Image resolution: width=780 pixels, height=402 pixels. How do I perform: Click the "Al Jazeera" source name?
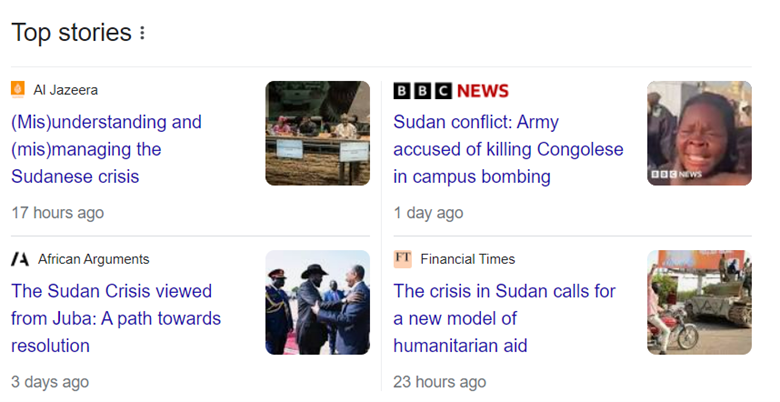pyautogui.click(x=66, y=90)
